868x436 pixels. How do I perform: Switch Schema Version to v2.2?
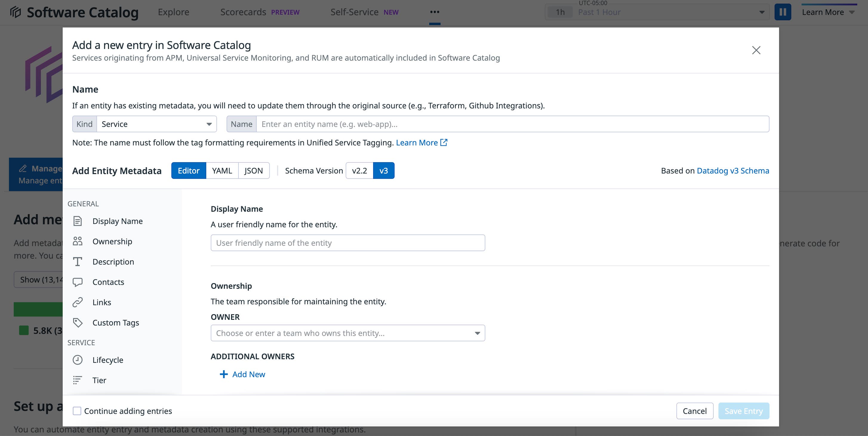point(359,170)
